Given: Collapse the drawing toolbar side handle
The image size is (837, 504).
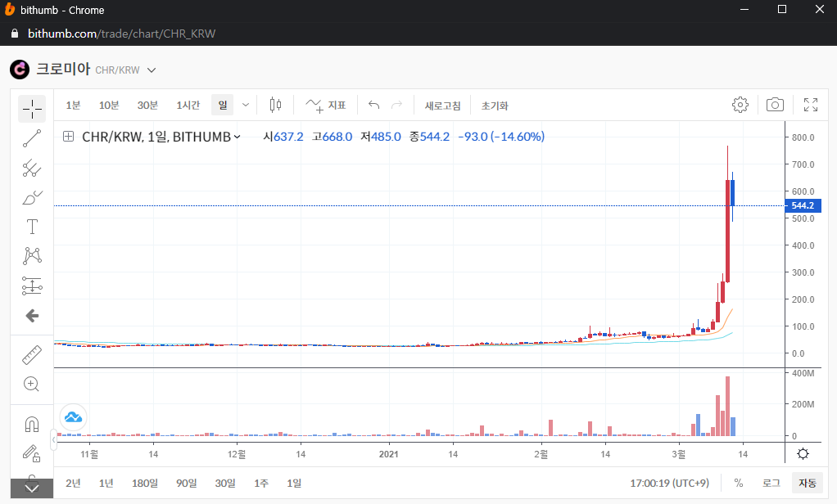Looking at the screenshot, I should tap(54, 440).
